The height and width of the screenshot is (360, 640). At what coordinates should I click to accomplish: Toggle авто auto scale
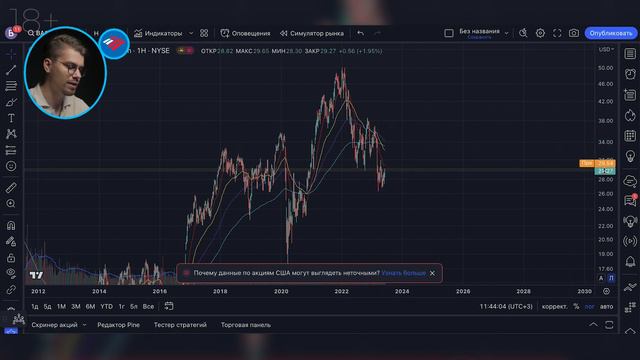click(x=607, y=306)
